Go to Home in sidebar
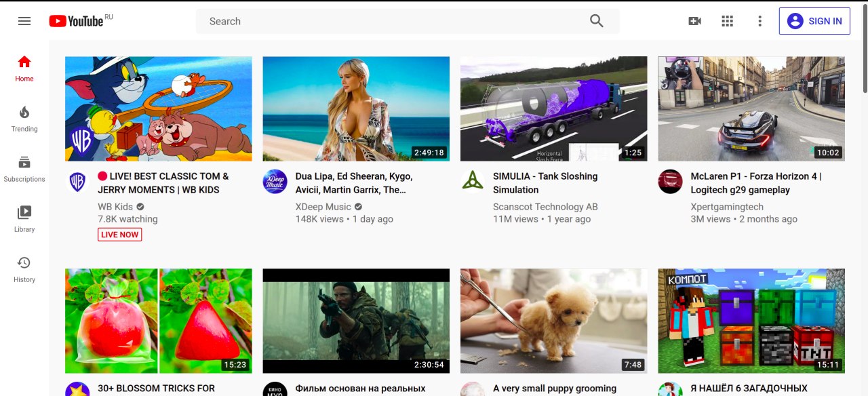The width and height of the screenshot is (868, 396). (x=24, y=68)
